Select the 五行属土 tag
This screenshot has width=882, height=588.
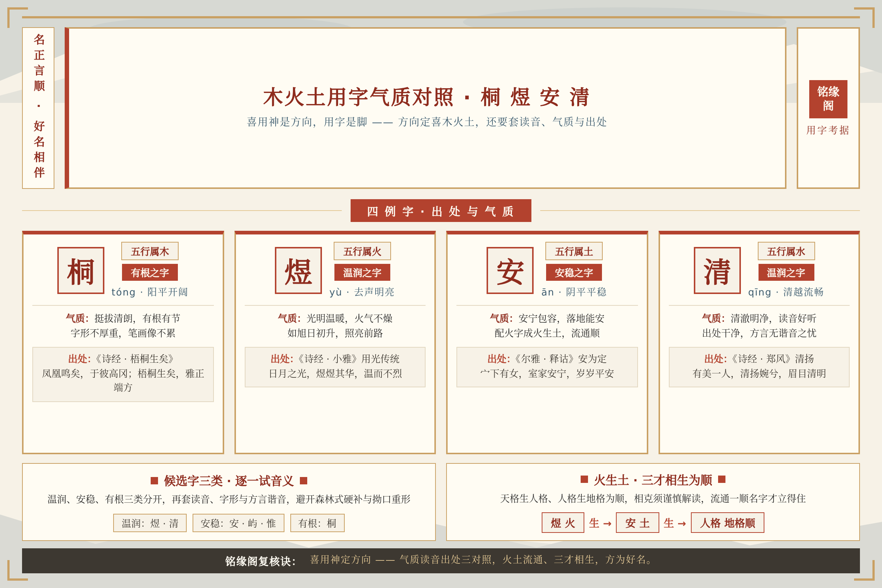point(574,251)
